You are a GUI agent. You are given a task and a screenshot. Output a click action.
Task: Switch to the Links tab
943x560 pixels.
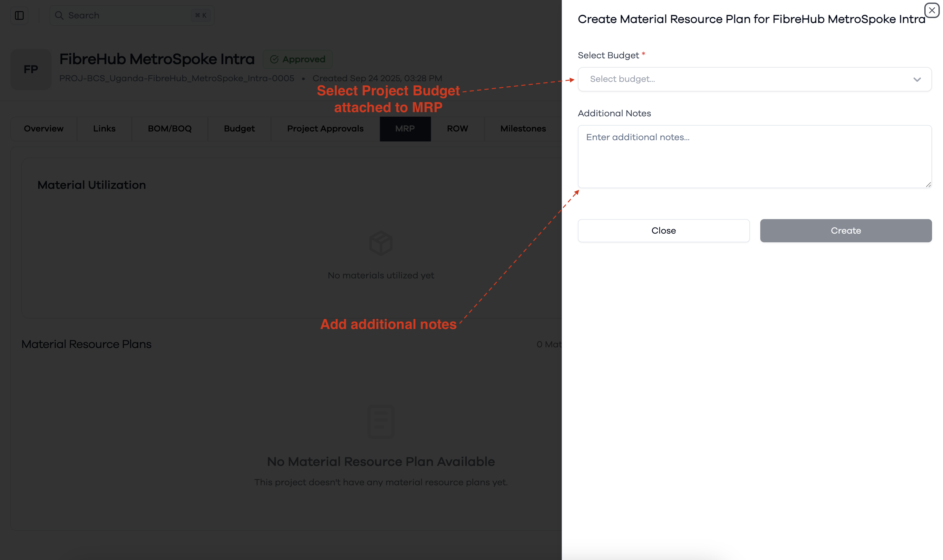[x=104, y=129]
